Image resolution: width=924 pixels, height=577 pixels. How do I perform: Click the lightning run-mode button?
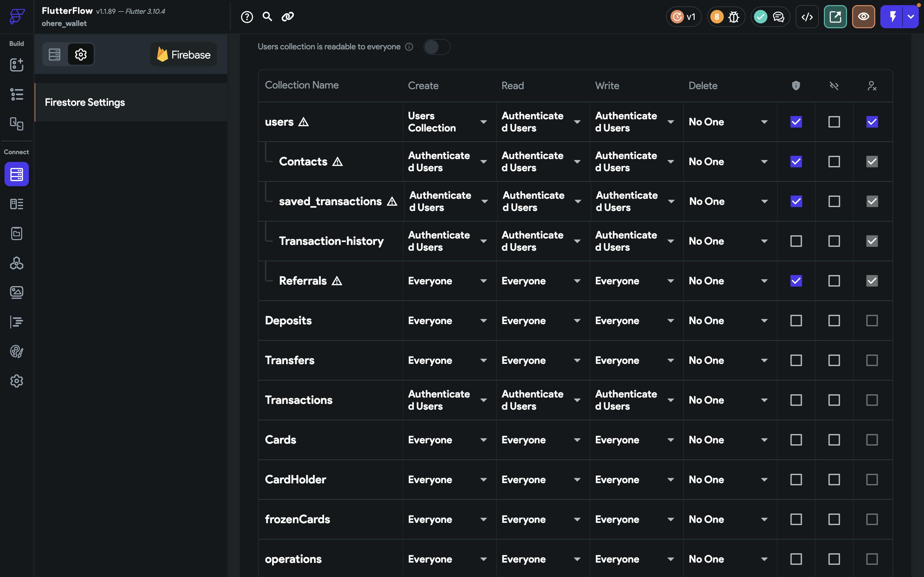(x=892, y=17)
